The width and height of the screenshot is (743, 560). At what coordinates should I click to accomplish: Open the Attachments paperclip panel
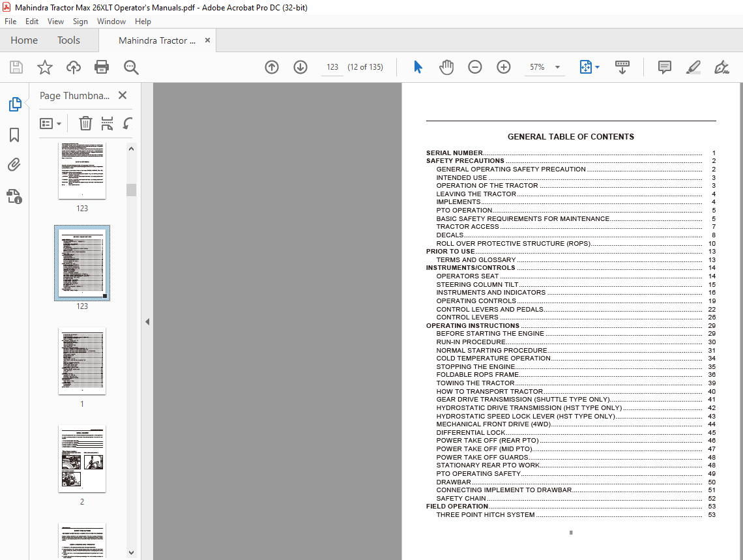click(14, 165)
